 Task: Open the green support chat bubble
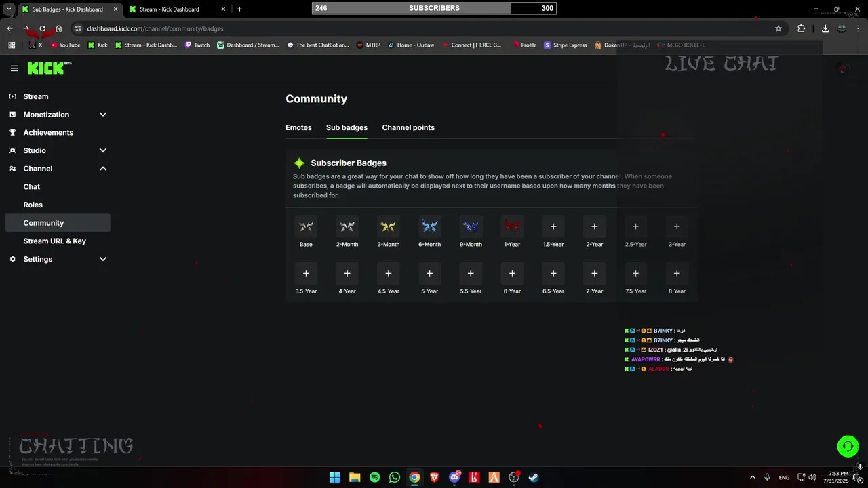click(848, 446)
